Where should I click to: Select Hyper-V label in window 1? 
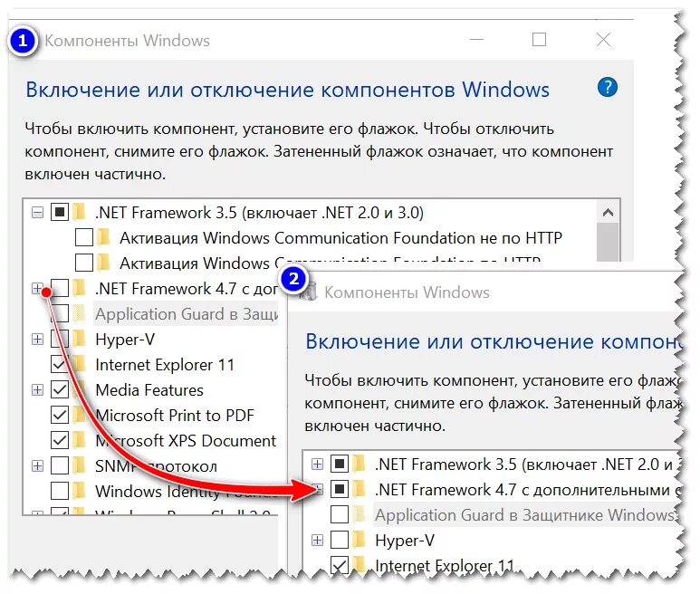coord(125,340)
